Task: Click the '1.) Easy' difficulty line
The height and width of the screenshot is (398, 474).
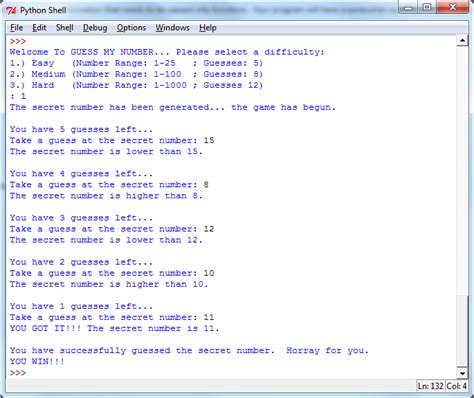Action: tap(136, 63)
